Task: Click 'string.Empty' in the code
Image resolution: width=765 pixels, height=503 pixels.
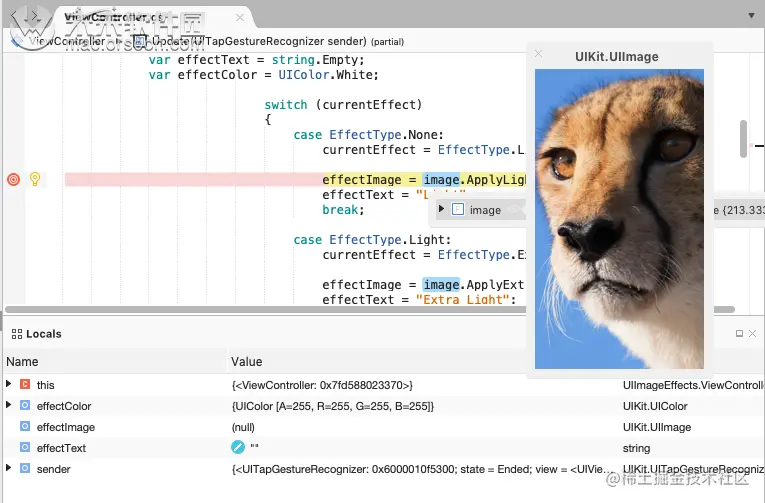Action: (315, 60)
